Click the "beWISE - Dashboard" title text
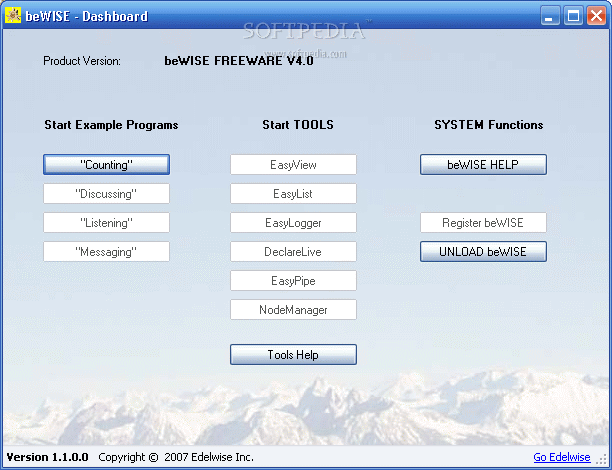Screen dimensions: 612x470 click(x=87, y=16)
